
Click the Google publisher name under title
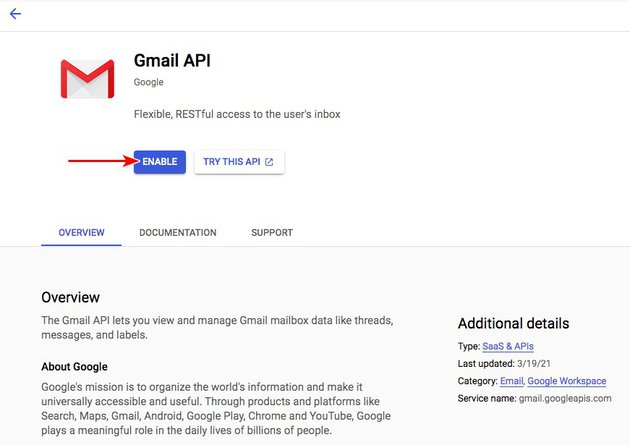pyautogui.click(x=149, y=82)
